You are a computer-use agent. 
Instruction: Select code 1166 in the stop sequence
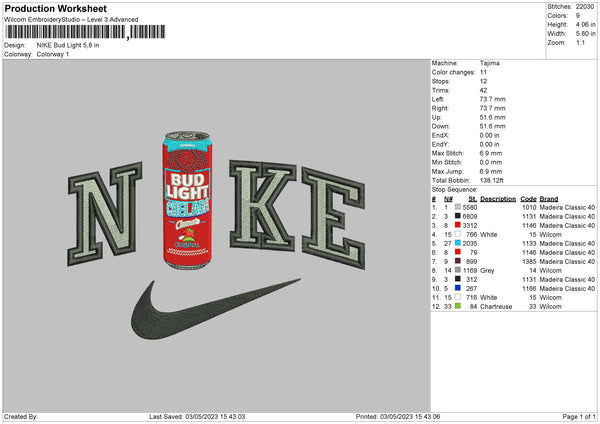click(x=529, y=288)
